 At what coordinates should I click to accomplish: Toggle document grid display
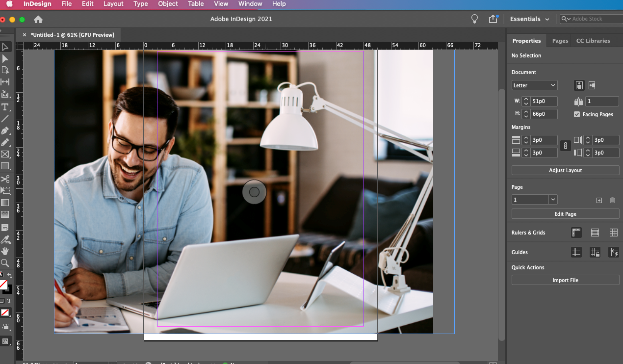[613, 233]
